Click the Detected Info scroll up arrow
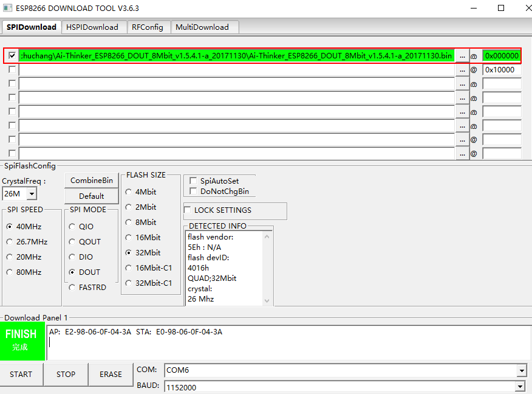Image resolution: width=532 pixels, height=394 pixels. [x=267, y=237]
